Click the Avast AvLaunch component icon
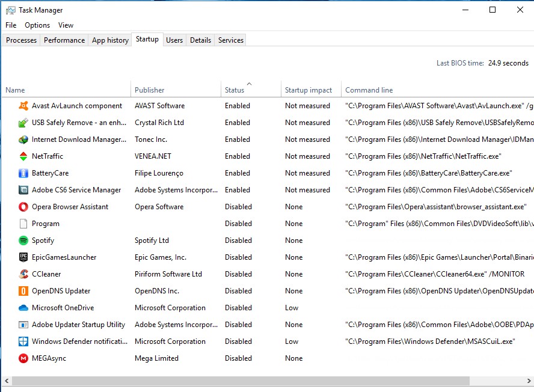 coord(23,106)
